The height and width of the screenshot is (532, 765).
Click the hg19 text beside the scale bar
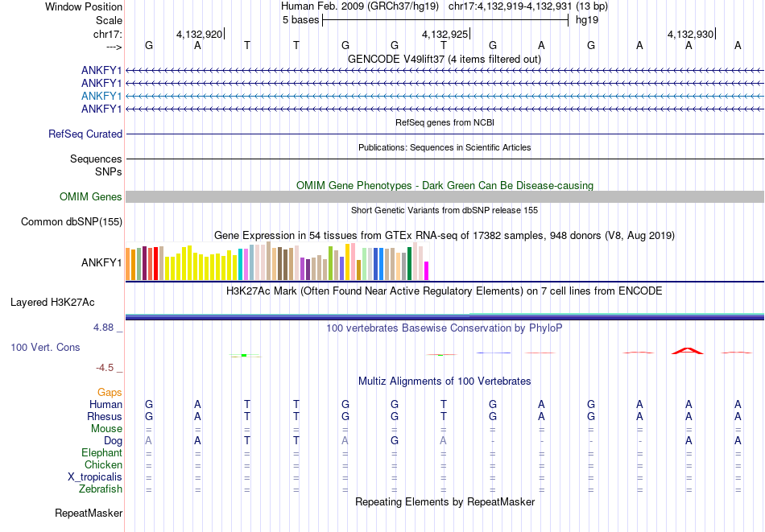587,20
